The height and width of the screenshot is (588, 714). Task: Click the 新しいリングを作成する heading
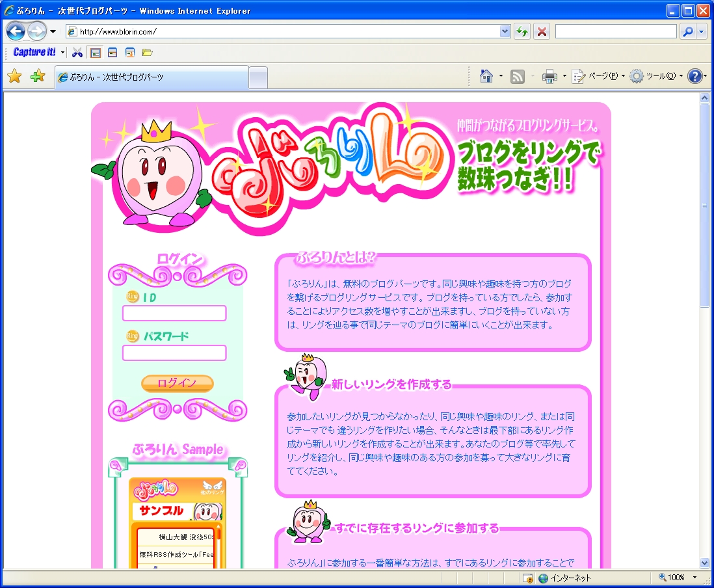tap(391, 384)
